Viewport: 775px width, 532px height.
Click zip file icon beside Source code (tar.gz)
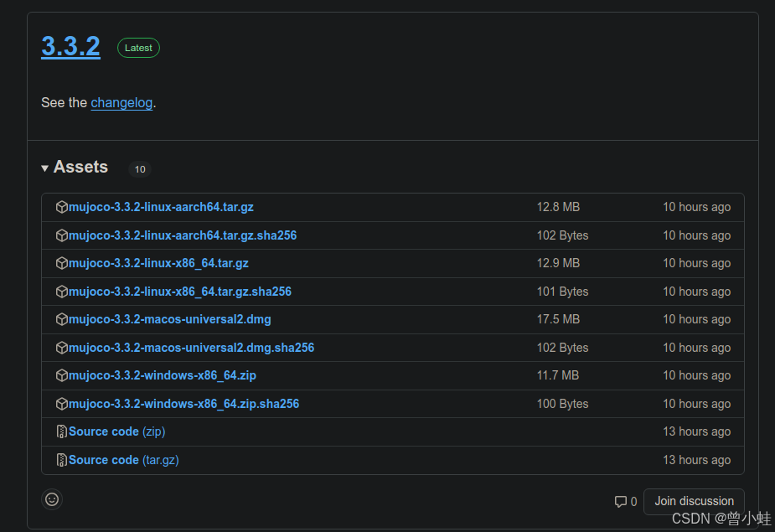point(62,460)
